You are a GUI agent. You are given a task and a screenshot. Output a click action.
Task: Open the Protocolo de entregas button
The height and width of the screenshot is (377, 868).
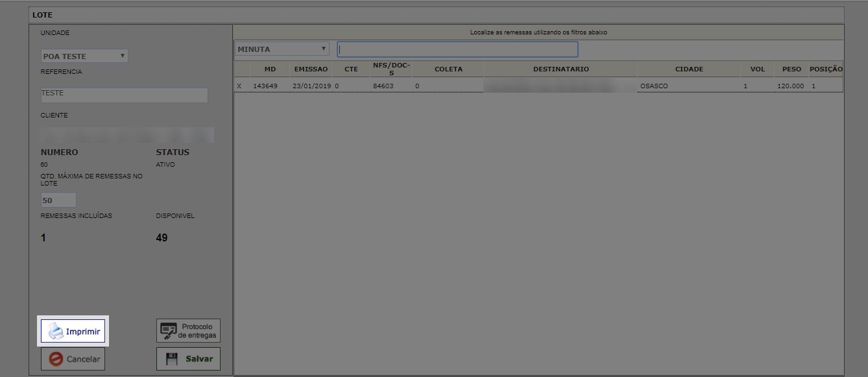pyautogui.click(x=188, y=331)
